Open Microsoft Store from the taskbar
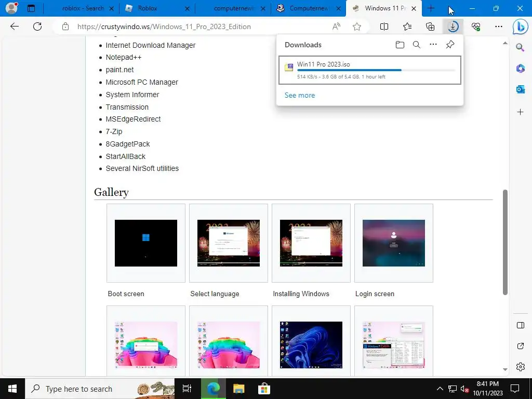 (264, 389)
